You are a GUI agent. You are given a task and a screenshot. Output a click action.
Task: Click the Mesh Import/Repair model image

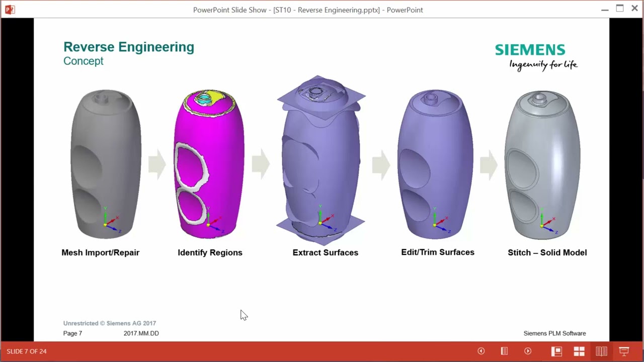[x=106, y=164]
